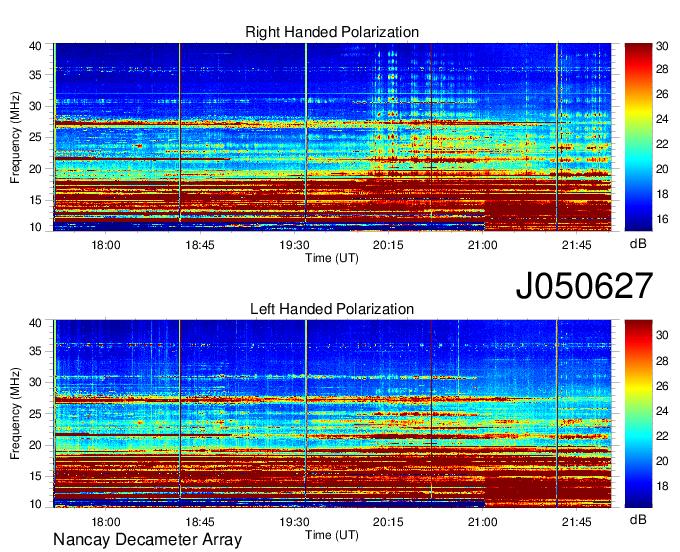The image size is (680, 552).
Task: Click the 20:15 tick under the Right Handed plot
Action: [x=388, y=245]
